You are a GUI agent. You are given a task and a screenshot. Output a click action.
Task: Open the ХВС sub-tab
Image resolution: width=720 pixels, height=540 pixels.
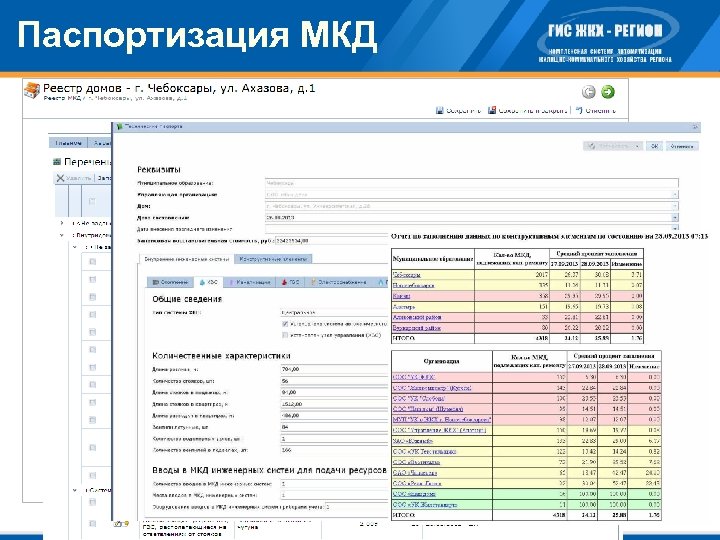208,282
